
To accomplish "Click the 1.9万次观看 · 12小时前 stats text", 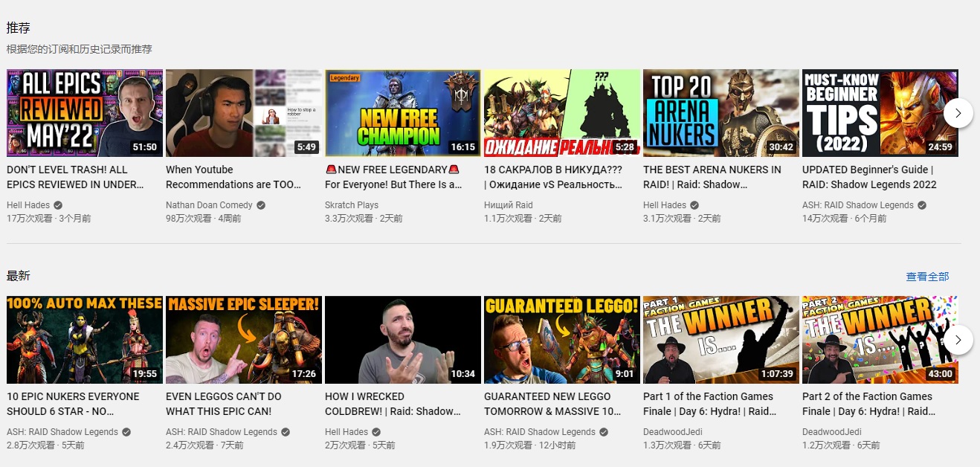I will pyautogui.click(x=530, y=445).
